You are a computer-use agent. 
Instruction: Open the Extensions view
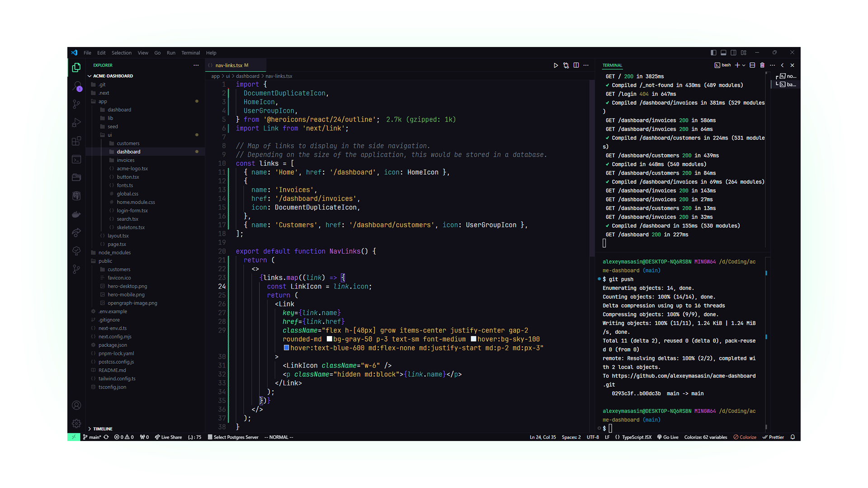click(x=76, y=141)
